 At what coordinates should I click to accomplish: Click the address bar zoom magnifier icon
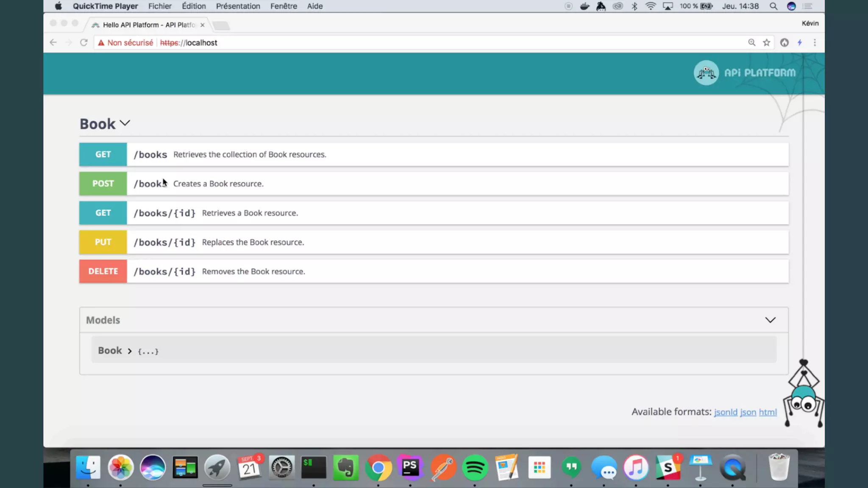[751, 42]
